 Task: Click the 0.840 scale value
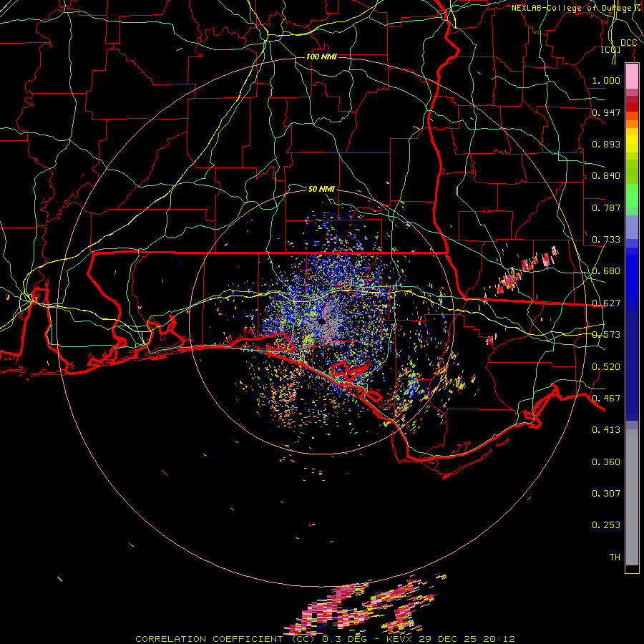tap(606, 176)
